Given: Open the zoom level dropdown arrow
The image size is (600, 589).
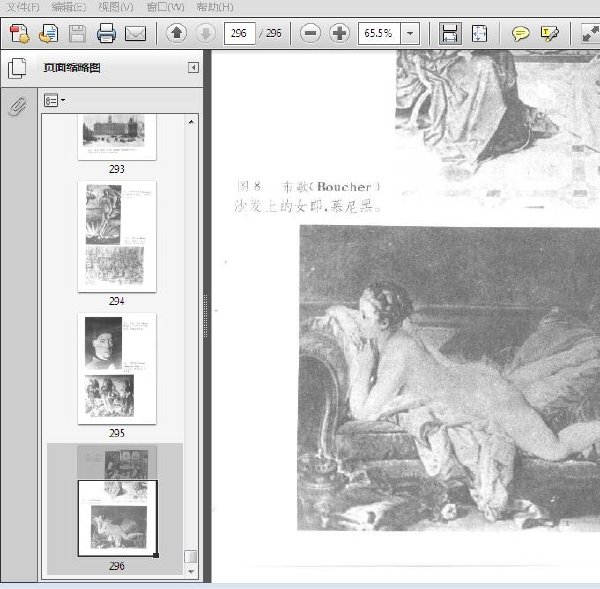Looking at the screenshot, I should click(410, 34).
